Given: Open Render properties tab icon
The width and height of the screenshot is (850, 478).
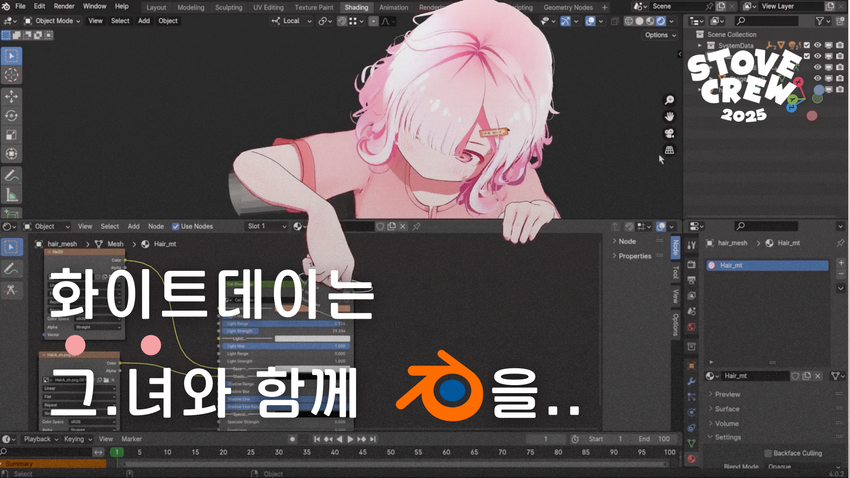Looking at the screenshot, I should (x=691, y=264).
